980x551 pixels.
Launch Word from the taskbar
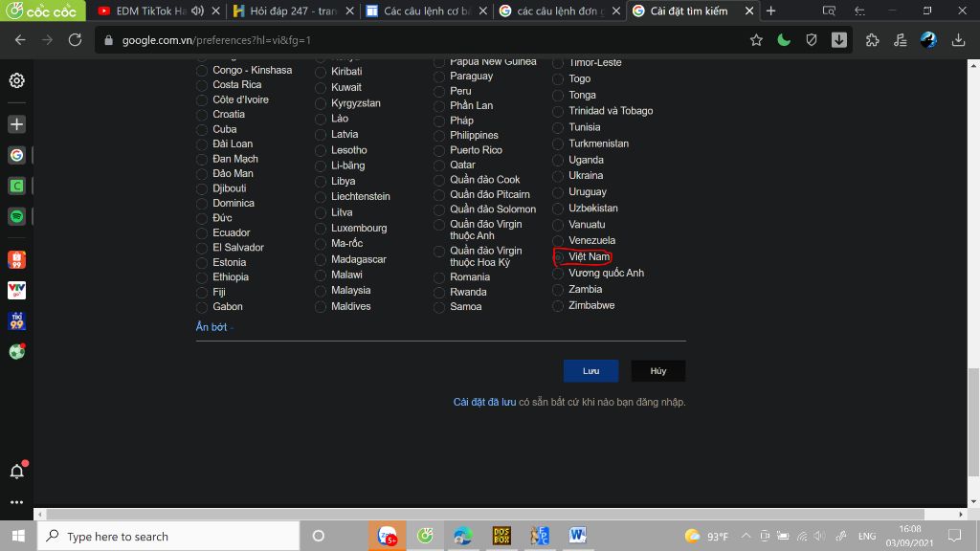(577, 536)
